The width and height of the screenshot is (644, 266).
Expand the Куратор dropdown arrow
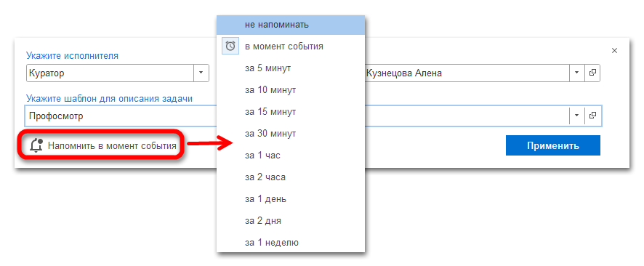coord(201,73)
